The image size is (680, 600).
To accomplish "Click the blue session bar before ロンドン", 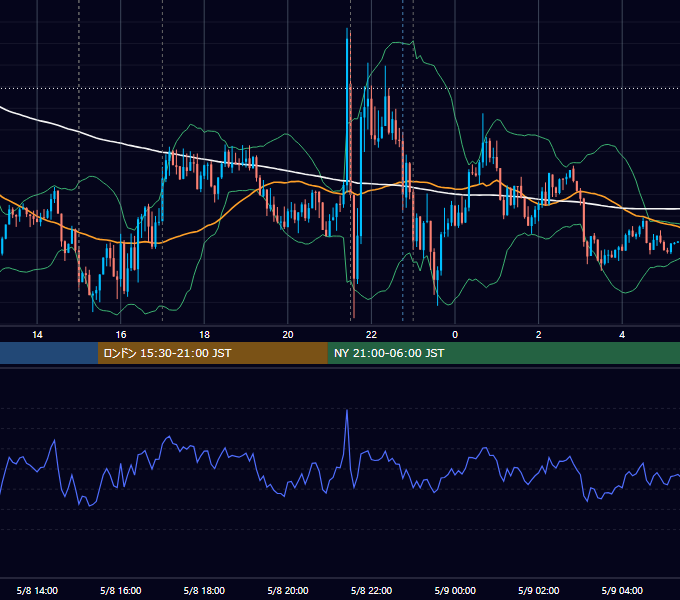I will click(x=49, y=353).
